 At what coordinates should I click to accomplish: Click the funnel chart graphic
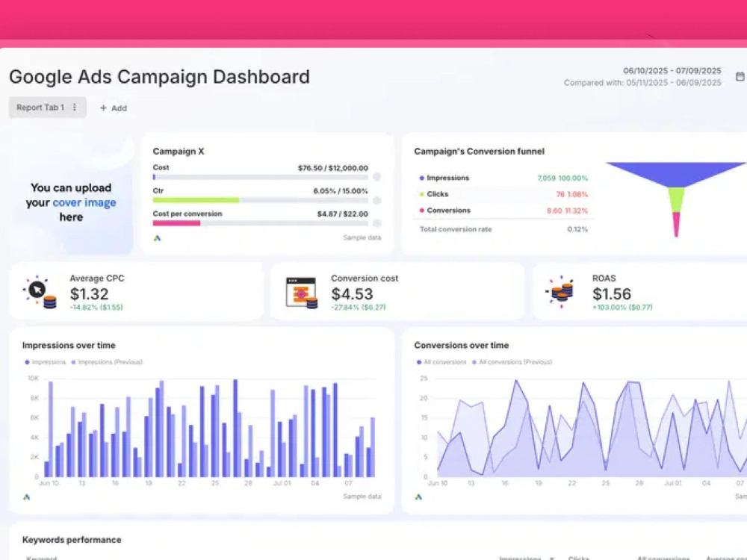click(x=676, y=199)
